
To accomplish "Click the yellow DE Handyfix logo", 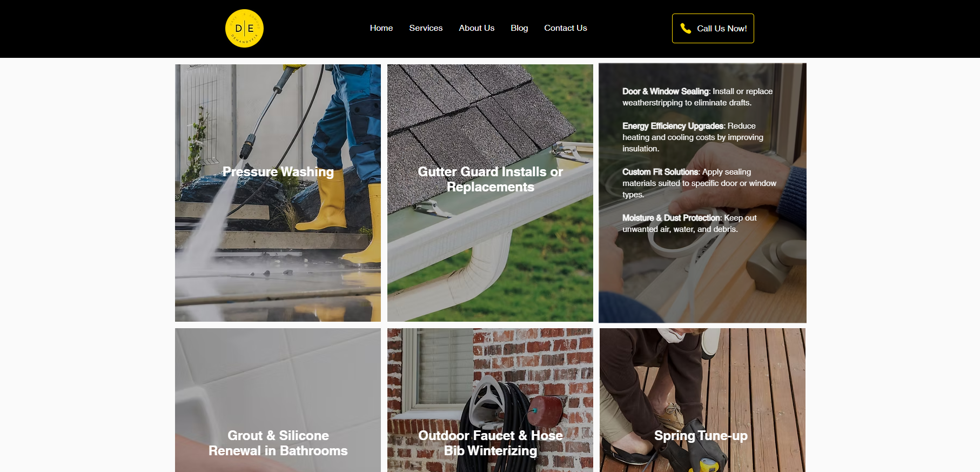I will pos(244,28).
